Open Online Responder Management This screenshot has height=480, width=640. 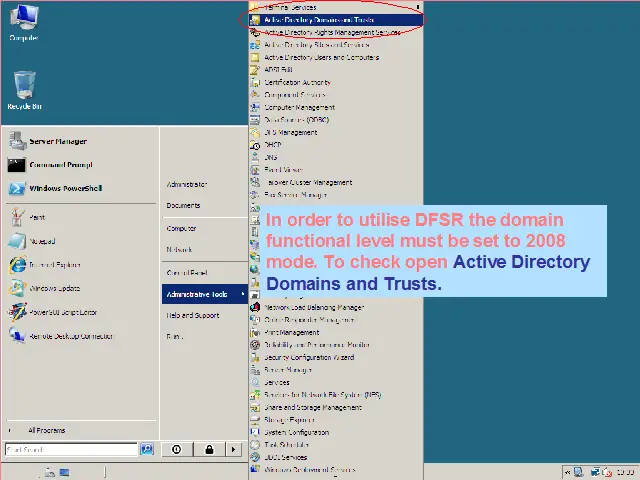(336, 320)
